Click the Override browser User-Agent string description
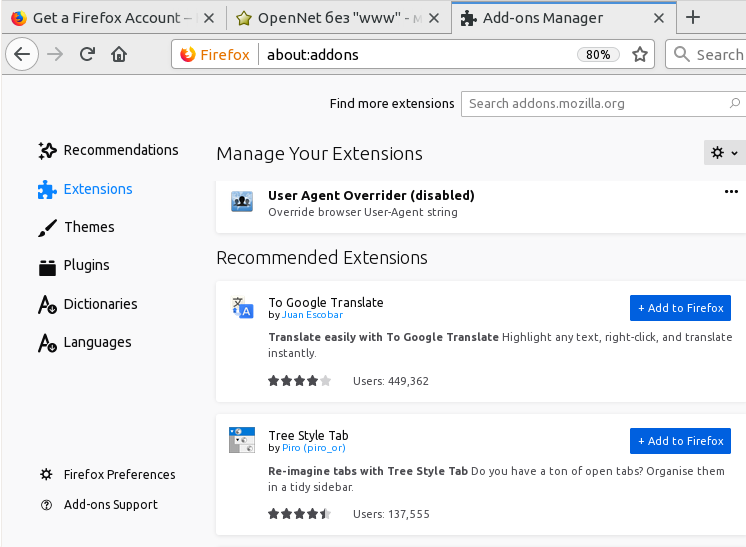The image size is (746, 547). [x=363, y=212]
